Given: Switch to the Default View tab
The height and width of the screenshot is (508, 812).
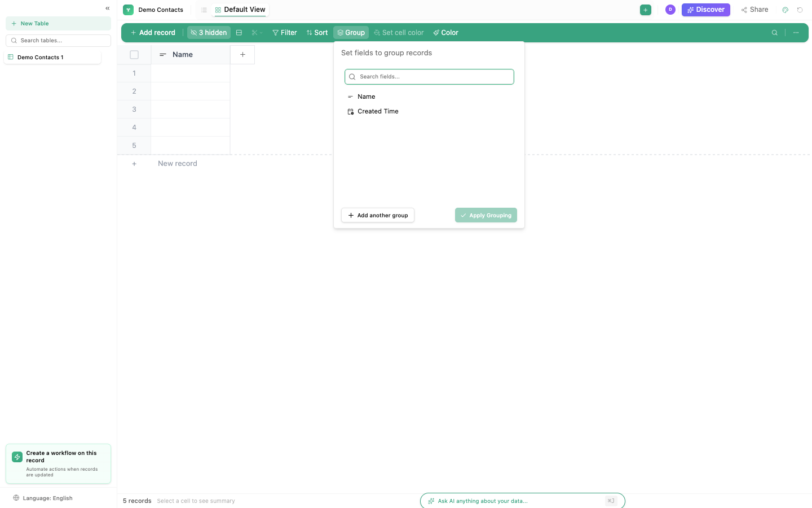Looking at the screenshot, I should (x=240, y=10).
